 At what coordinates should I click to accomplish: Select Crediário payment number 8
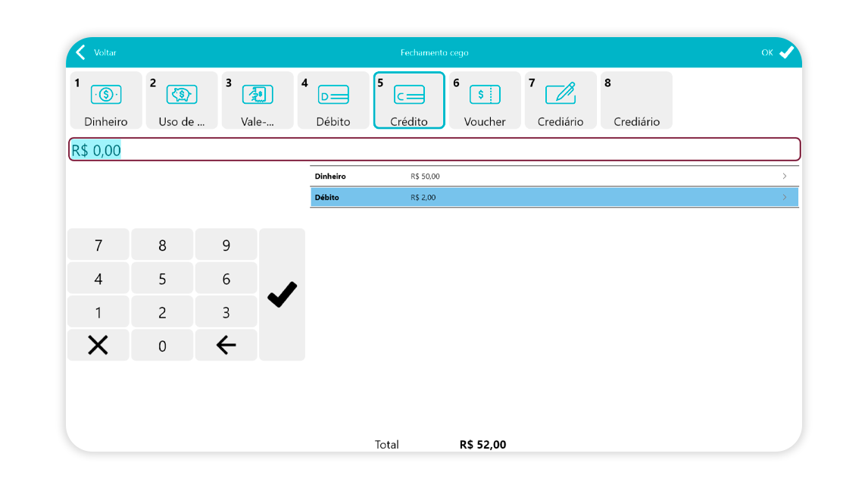click(x=636, y=100)
